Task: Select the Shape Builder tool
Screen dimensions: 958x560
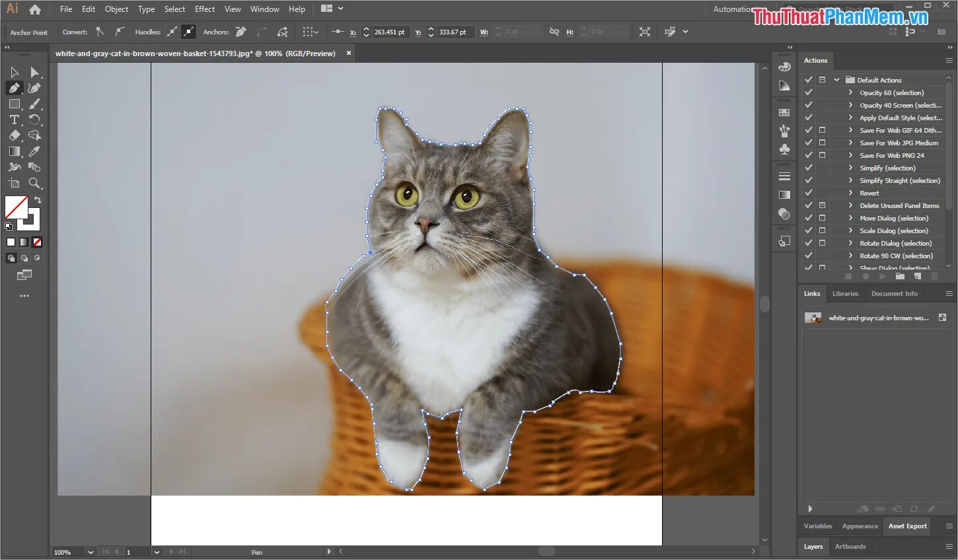Action: point(34,135)
